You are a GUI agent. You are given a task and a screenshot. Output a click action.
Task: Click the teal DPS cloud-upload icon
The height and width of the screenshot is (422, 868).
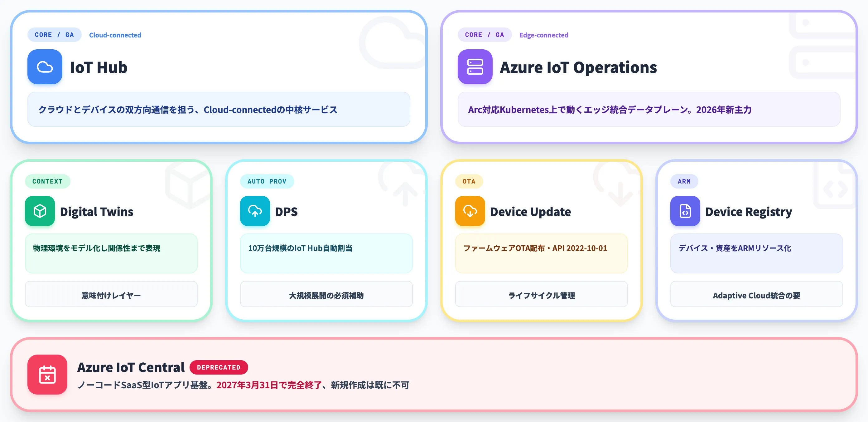255,211
